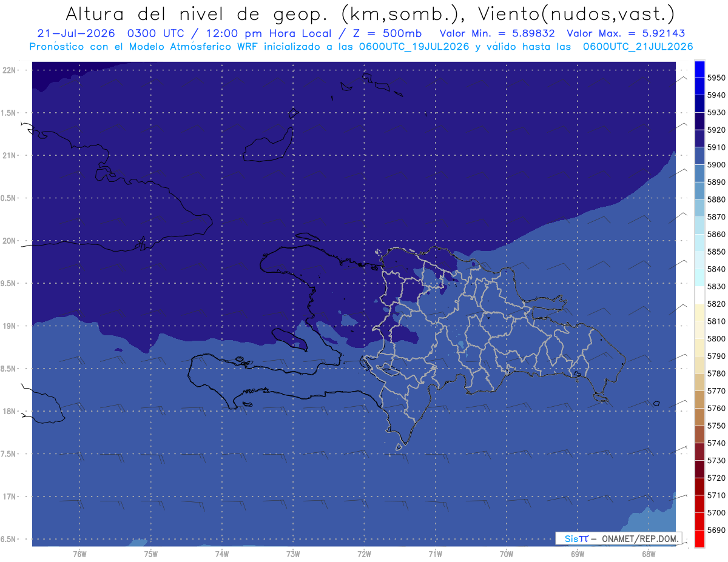Click the '69W' longitude label
The height and width of the screenshot is (562, 728).
[x=578, y=554]
